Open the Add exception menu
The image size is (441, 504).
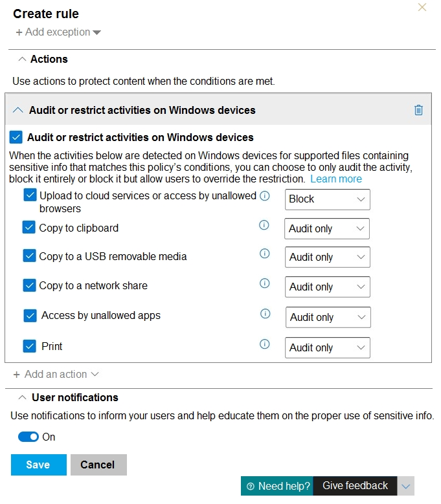click(x=58, y=32)
